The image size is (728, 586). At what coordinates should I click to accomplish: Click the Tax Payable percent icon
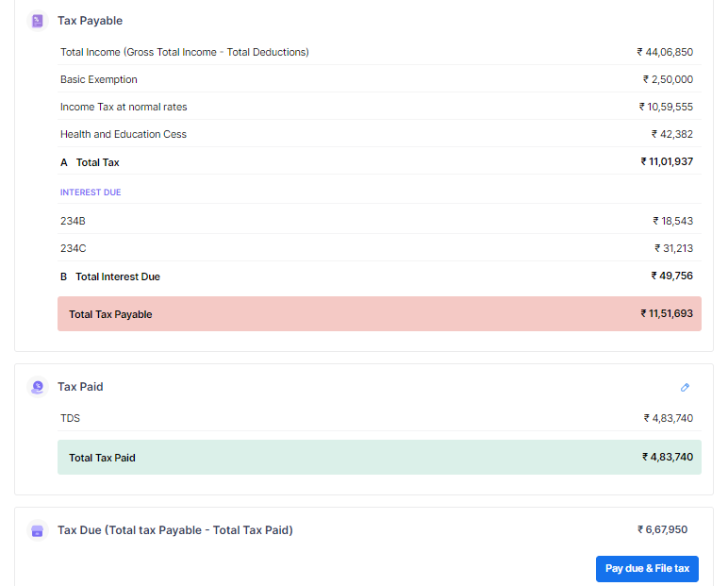coord(37,20)
